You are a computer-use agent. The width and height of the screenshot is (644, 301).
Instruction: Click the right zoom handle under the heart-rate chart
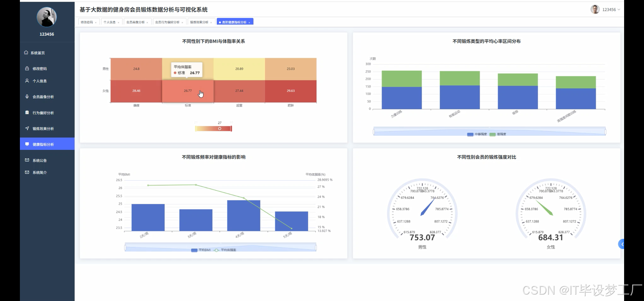coord(605,132)
